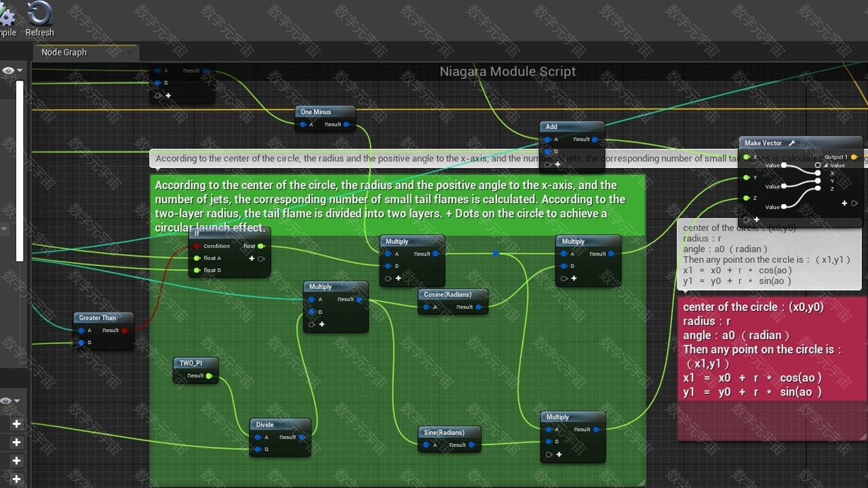Screen dimensions: 868x488
Task: Click the white vertical scrollbar in left panel
Action: point(20,169)
